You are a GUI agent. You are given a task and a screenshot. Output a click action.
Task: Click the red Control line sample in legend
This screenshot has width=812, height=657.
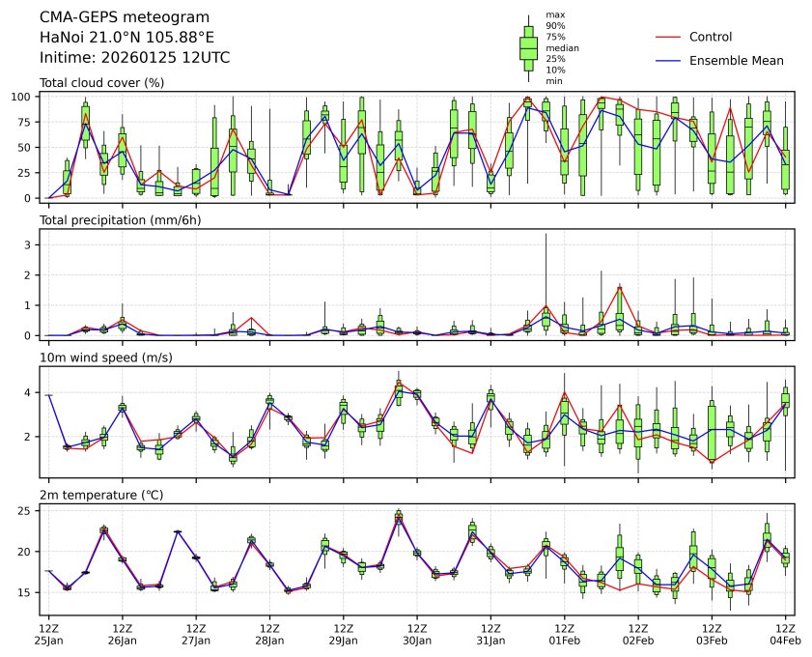tap(669, 37)
